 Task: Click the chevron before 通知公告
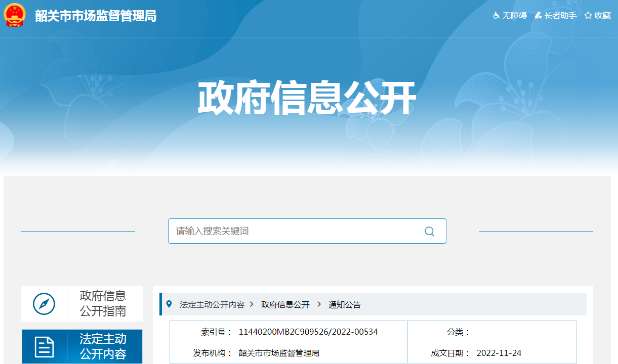(319, 304)
